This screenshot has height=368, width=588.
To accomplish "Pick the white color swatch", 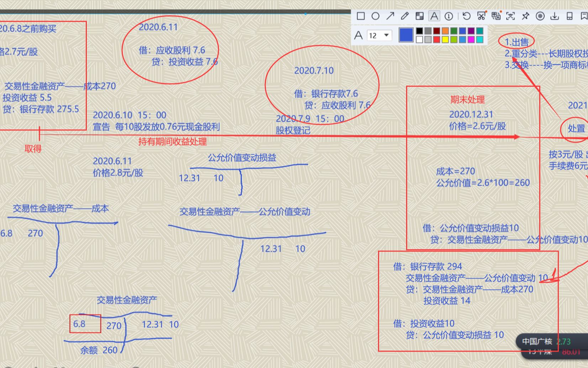I will click(x=420, y=40).
